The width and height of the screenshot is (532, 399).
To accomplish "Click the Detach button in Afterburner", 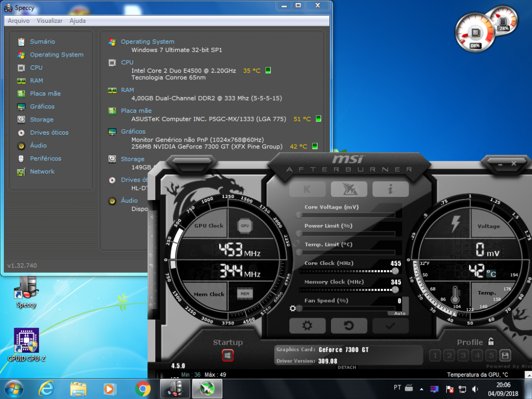I will tap(347, 368).
